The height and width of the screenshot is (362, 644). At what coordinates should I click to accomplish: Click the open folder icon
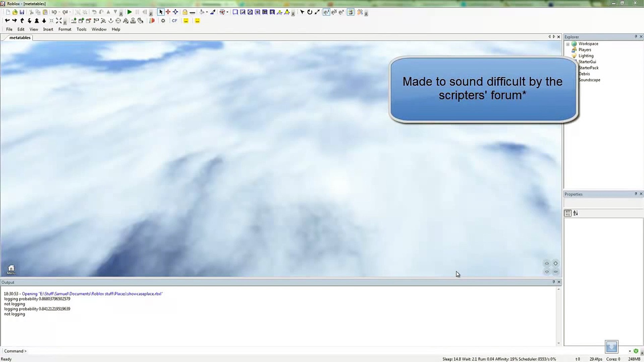[x=15, y=12]
